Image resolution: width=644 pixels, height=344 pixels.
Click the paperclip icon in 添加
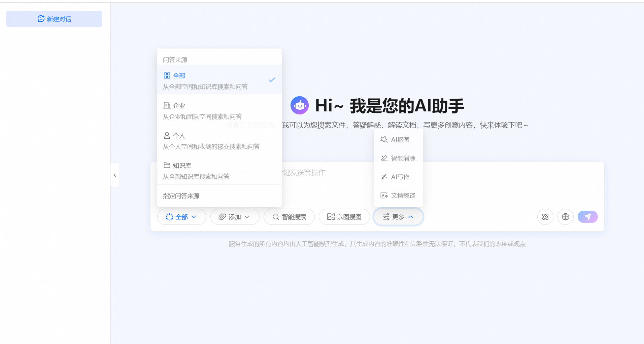pos(222,217)
